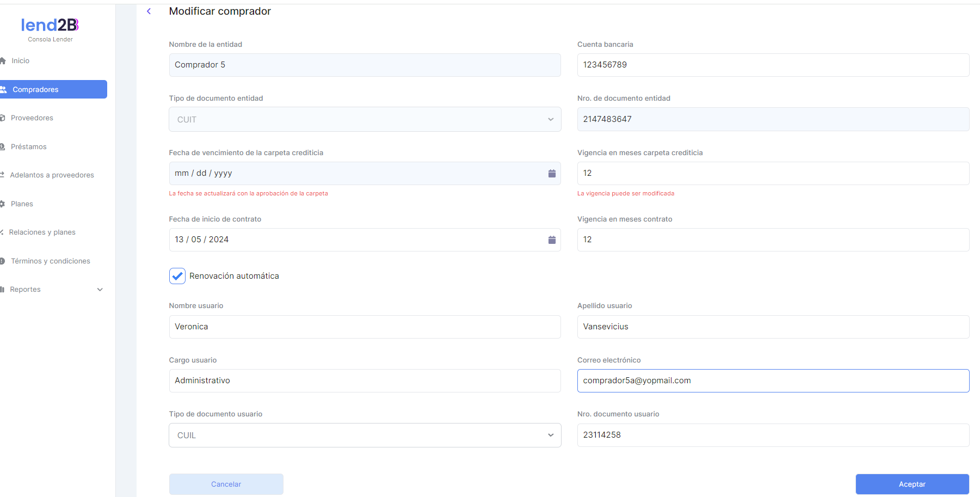The height and width of the screenshot is (497, 980).
Task: Expand the Reportes menu chevron
Action: point(100,290)
